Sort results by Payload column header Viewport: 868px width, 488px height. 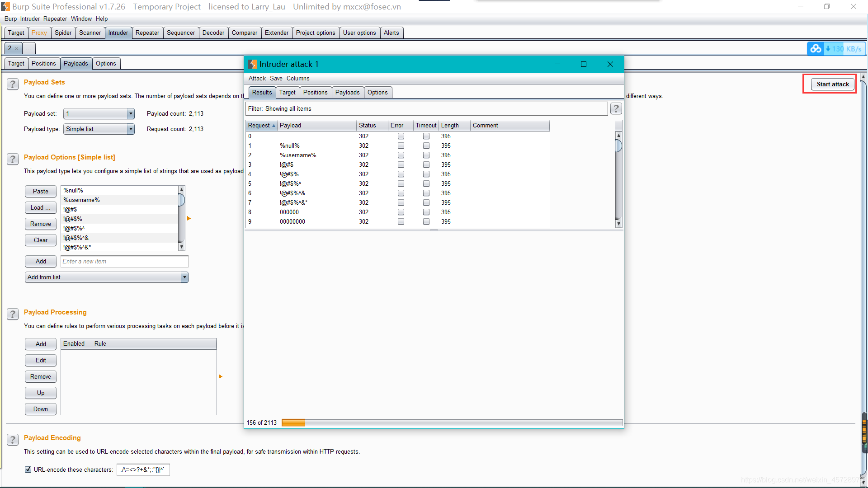[x=316, y=125]
